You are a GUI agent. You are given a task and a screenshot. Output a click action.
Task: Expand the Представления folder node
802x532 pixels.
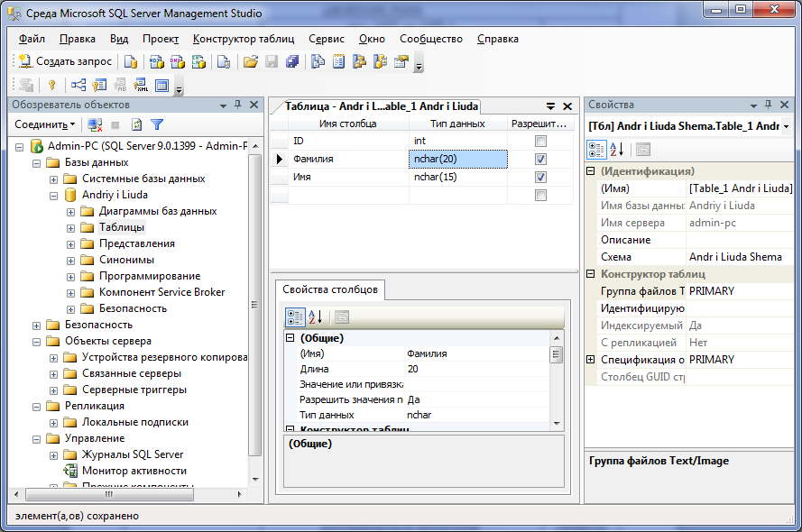click(70, 244)
